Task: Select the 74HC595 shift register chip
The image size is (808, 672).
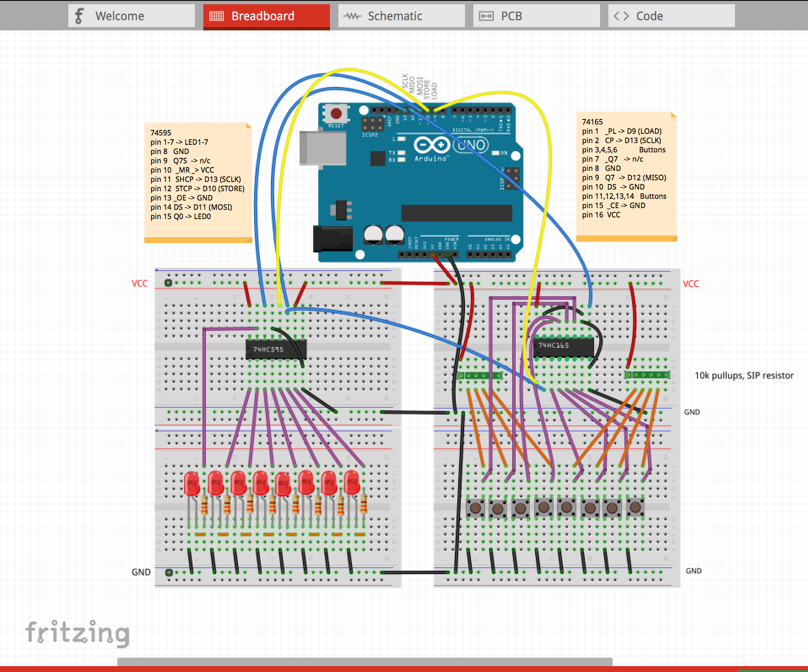Action: [276, 350]
